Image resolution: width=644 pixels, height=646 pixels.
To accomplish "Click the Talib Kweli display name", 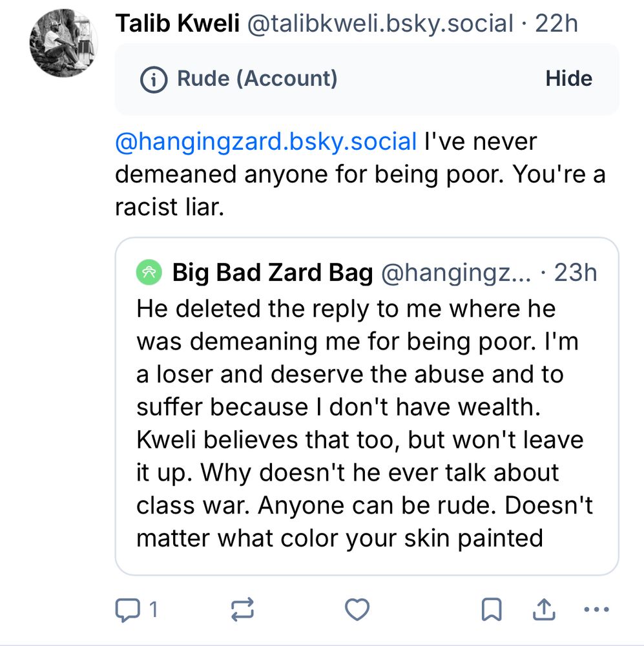I will 177,24.
